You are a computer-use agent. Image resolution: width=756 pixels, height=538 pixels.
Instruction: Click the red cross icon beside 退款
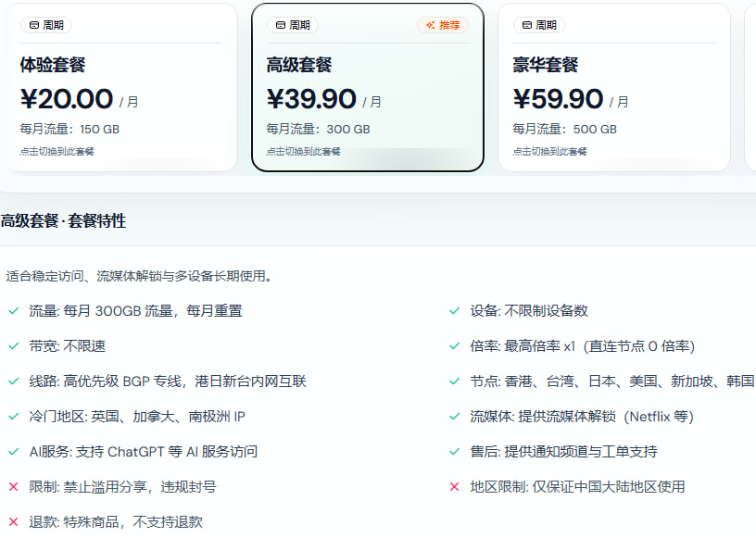click(13, 522)
